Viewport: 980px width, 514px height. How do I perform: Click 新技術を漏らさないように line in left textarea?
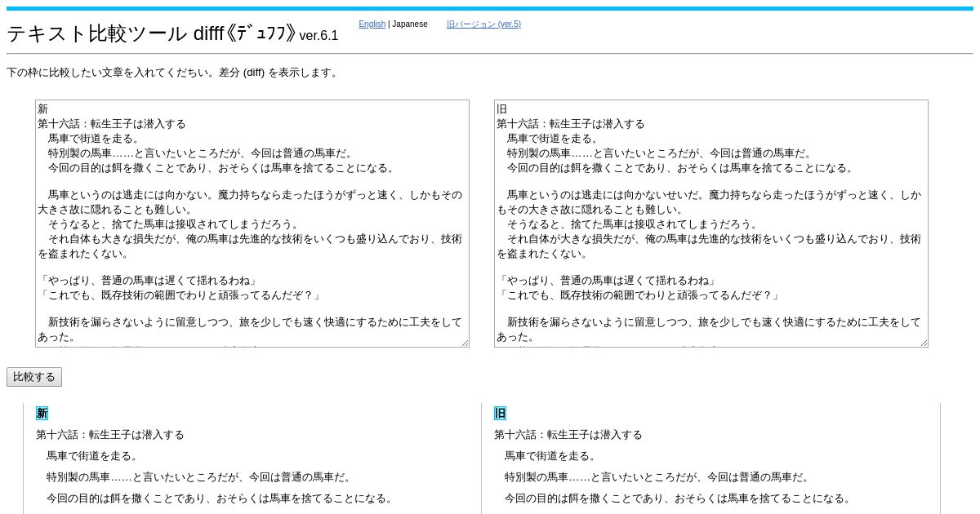click(250, 330)
